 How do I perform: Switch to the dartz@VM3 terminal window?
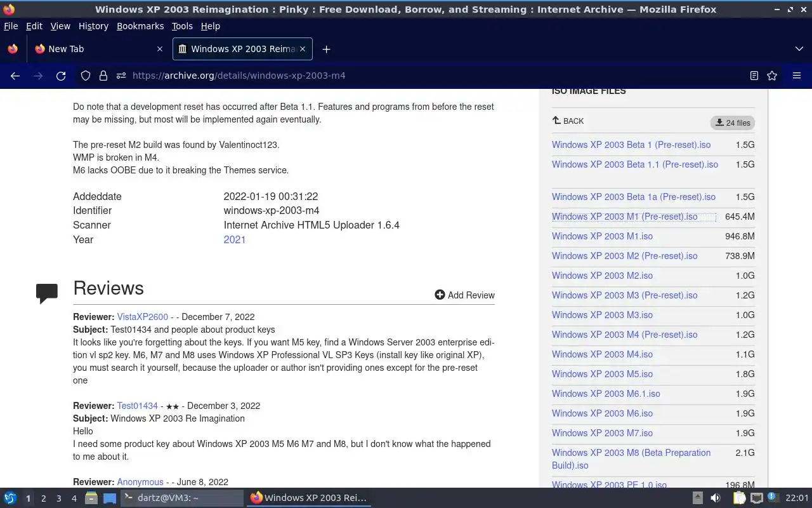pos(182,498)
